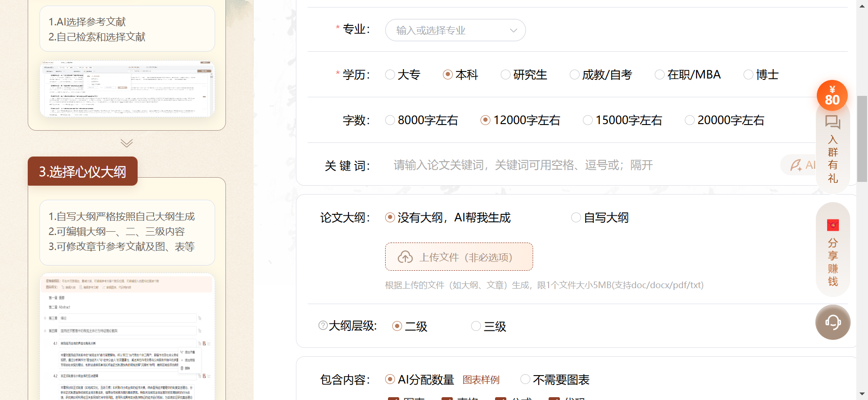This screenshot has width=868, height=400.
Task: Choose 15000字左右 word count
Action: pos(588,120)
